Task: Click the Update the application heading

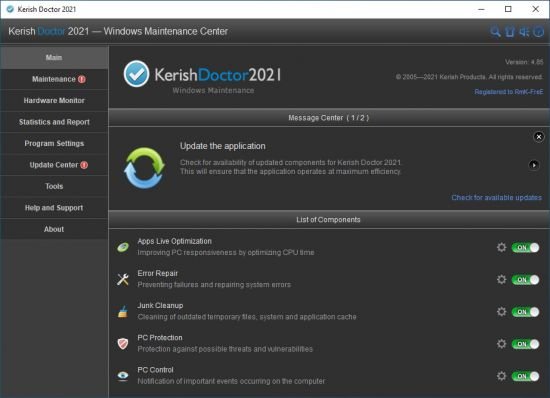Action: pyautogui.click(x=223, y=146)
